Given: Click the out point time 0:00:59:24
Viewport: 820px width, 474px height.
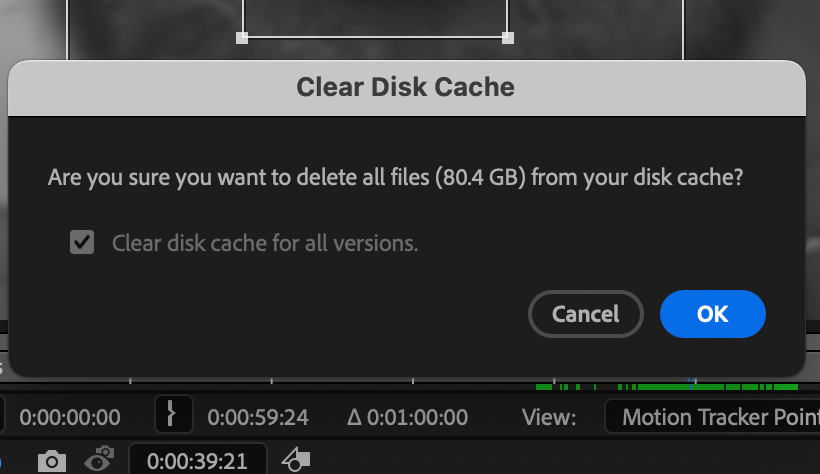Looking at the screenshot, I should 258,417.
